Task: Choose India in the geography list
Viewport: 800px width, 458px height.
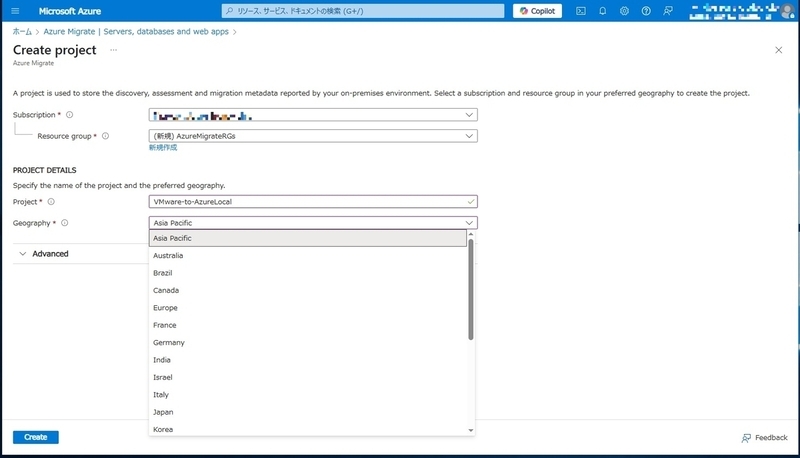Action: point(308,360)
